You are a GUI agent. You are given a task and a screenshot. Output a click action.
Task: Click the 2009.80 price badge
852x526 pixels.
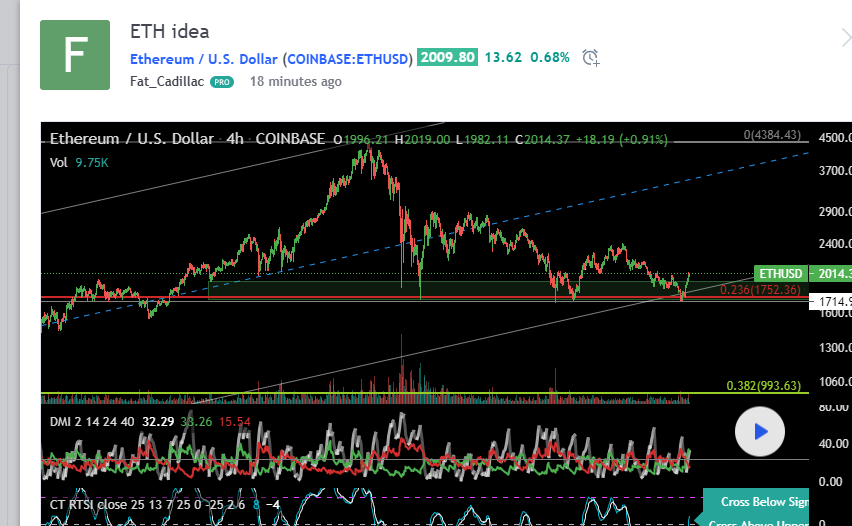pos(447,57)
